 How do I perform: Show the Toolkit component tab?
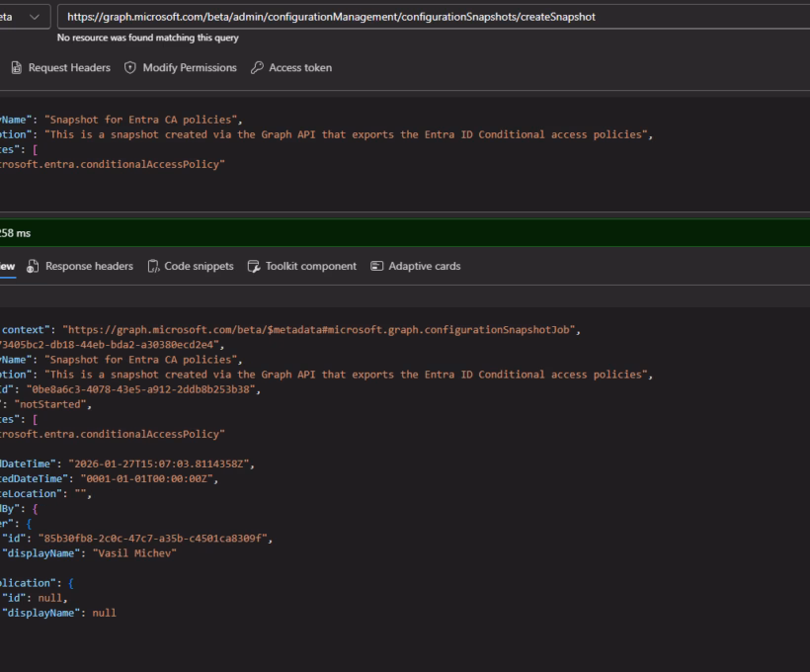[310, 266]
